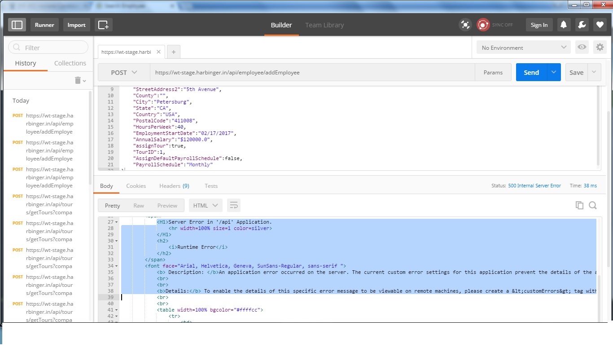
Task: Click the Save button
Action: click(577, 72)
